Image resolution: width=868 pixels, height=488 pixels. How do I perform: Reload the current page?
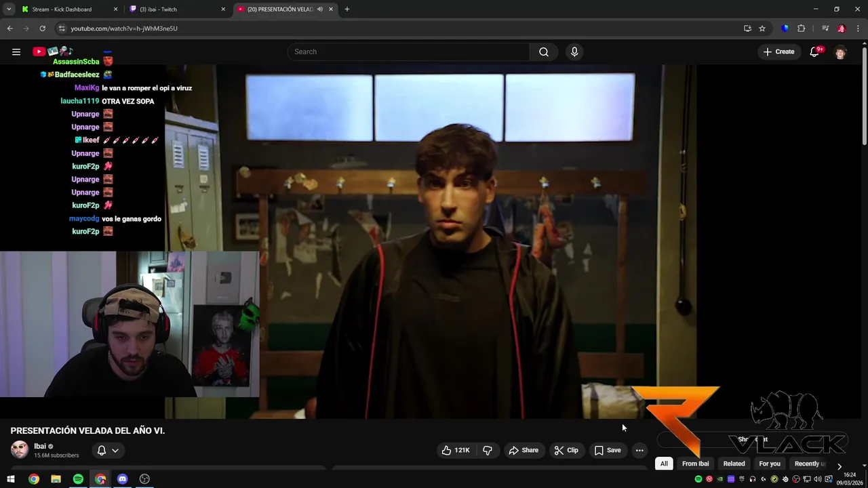(42, 28)
